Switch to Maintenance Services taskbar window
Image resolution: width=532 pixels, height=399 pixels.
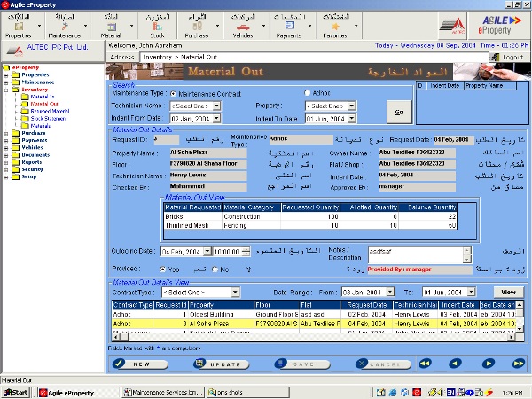pos(163,393)
